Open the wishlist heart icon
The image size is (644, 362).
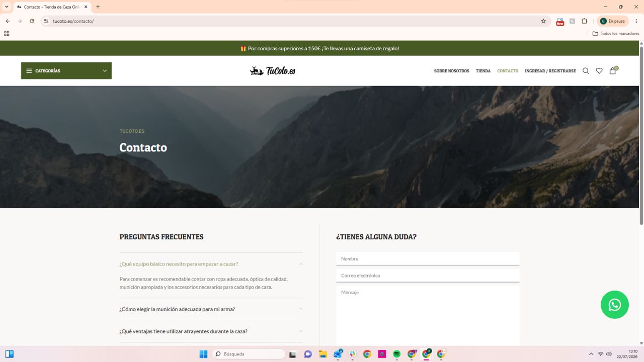point(599,71)
